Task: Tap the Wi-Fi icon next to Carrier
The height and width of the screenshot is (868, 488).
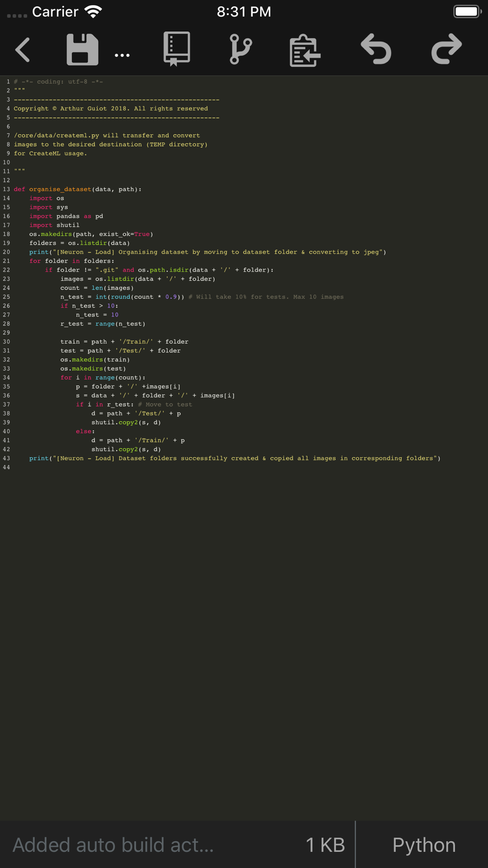Action: click(93, 12)
